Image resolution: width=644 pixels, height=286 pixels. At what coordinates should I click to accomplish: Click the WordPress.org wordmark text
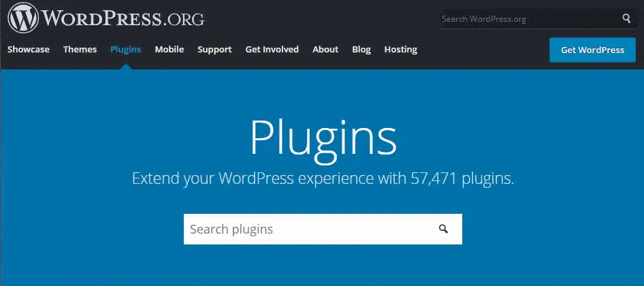coord(123,18)
